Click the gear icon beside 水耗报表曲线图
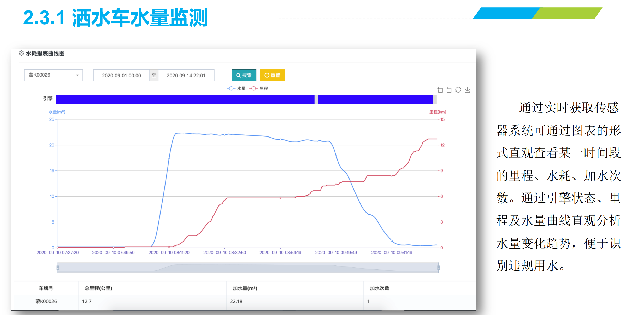This screenshot has width=644, height=315. pyautogui.click(x=21, y=53)
